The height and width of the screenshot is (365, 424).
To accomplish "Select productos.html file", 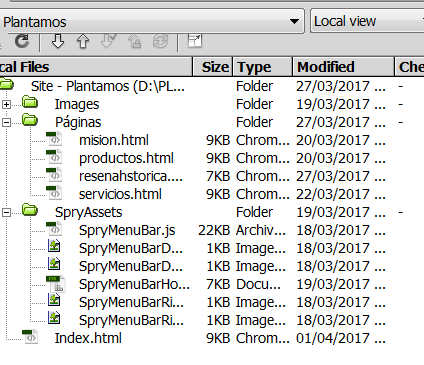I will [126, 158].
